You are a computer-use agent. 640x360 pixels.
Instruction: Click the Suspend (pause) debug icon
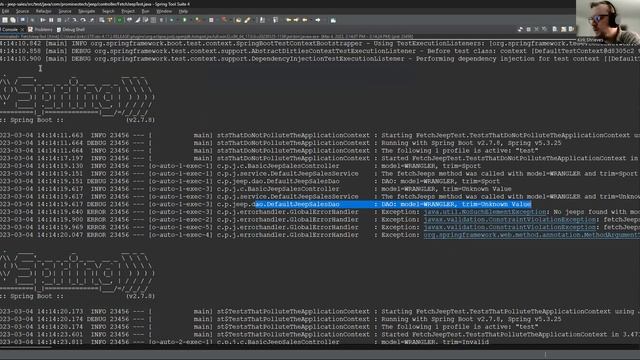(x=51, y=20)
